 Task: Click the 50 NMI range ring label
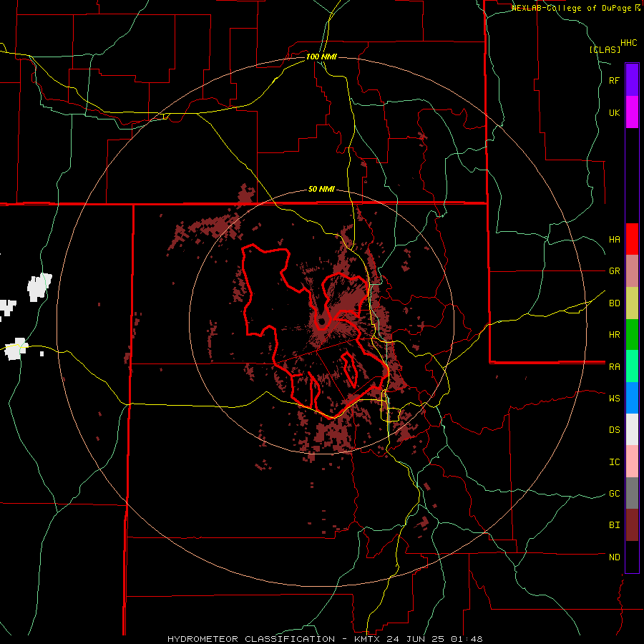[321, 190]
